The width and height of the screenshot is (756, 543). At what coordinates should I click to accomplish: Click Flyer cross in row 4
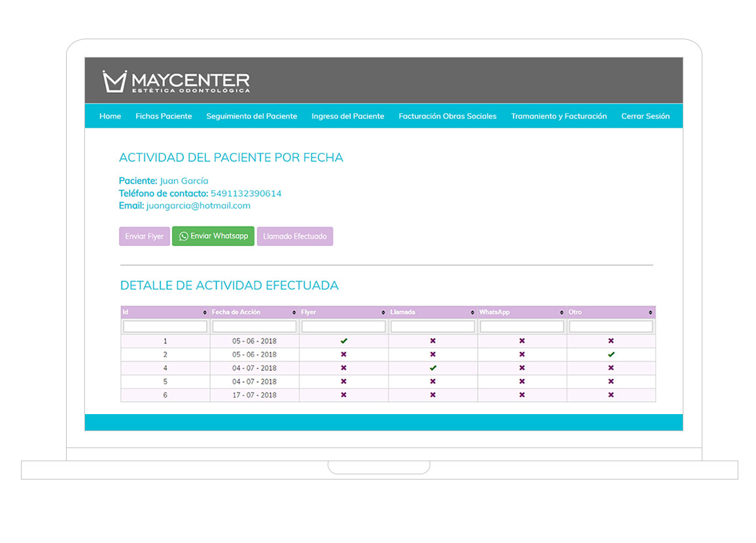[x=344, y=368]
